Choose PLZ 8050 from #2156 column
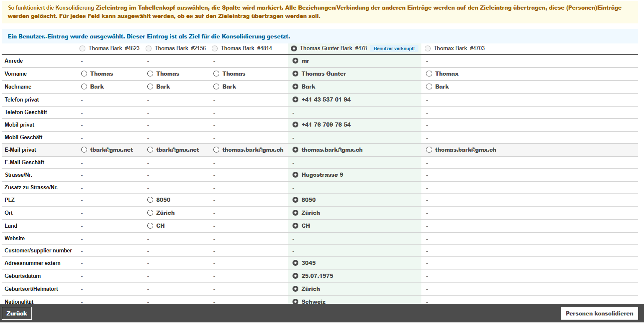Viewport: 644px width, 323px height. click(150, 200)
